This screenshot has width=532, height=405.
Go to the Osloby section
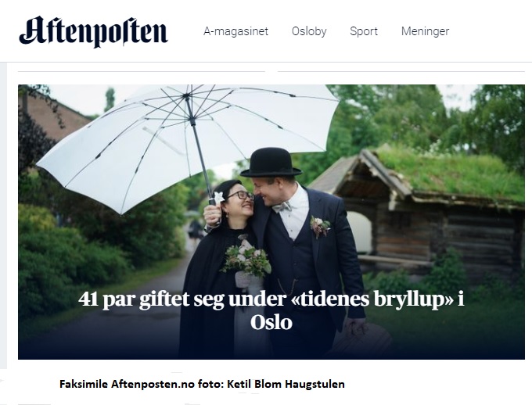coord(309,31)
